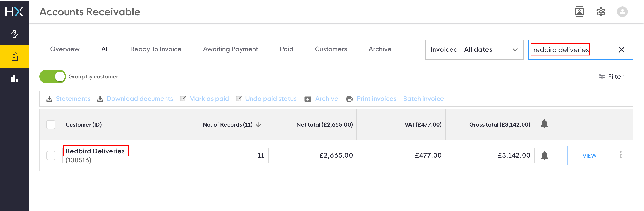Click the £2,665.00 net total cell
644x211 pixels.
pyautogui.click(x=336, y=155)
